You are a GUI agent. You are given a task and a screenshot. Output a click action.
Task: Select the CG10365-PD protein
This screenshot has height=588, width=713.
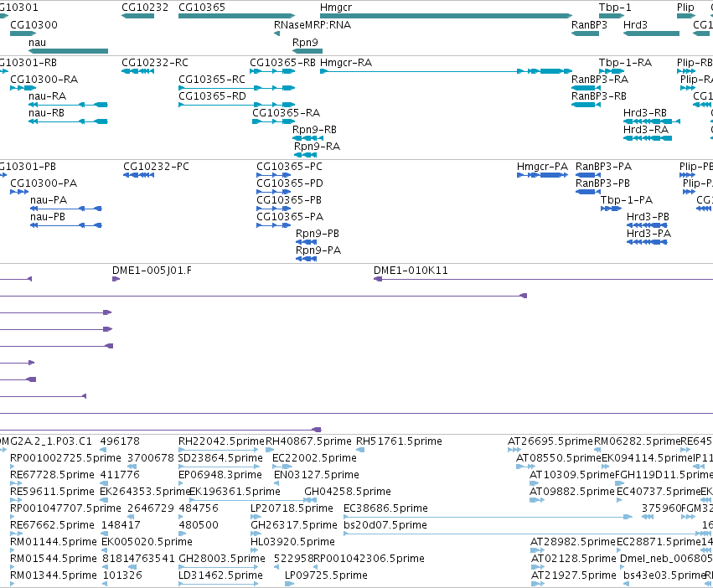[273, 192]
